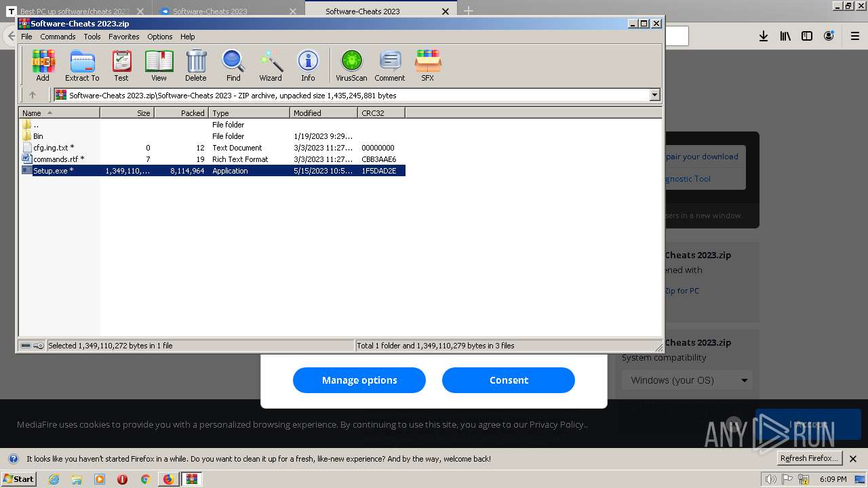Select the parent folder '..' entry
Screen dimensions: 868x488
coord(212,125)
